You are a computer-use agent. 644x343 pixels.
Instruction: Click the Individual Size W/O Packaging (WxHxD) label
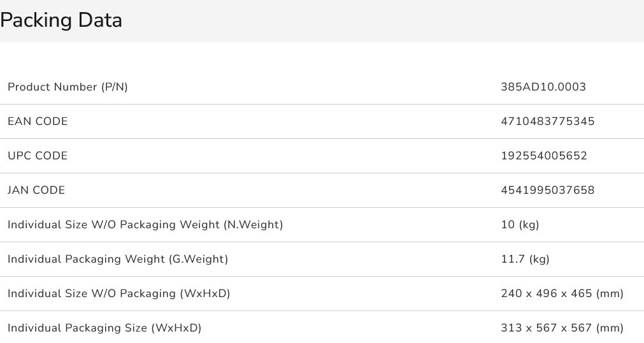pyautogui.click(x=118, y=293)
